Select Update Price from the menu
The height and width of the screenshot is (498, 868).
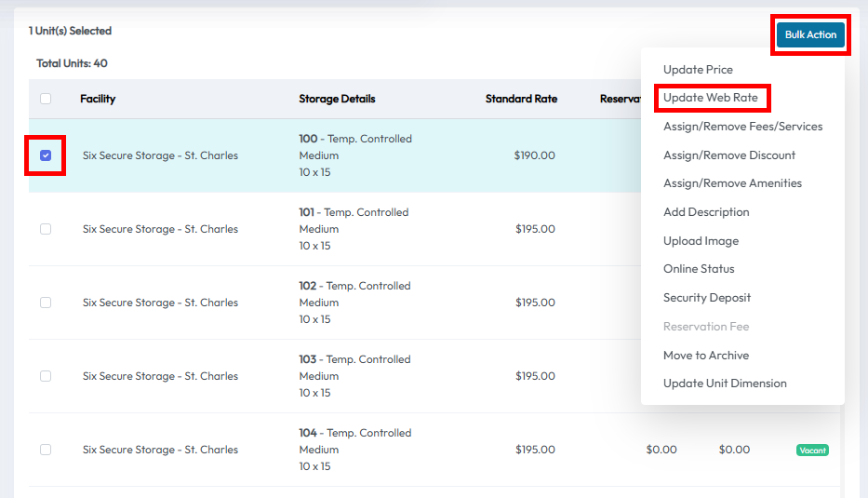(x=698, y=70)
